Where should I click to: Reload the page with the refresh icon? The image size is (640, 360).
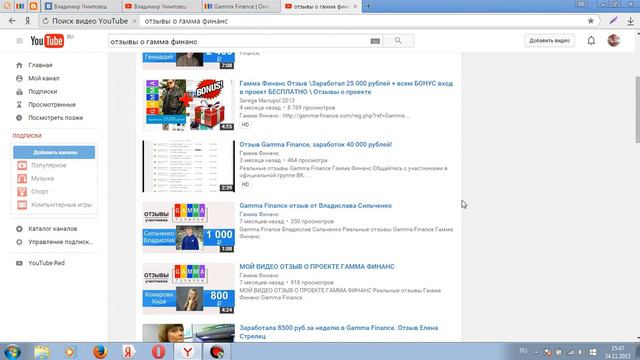coord(45,21)
